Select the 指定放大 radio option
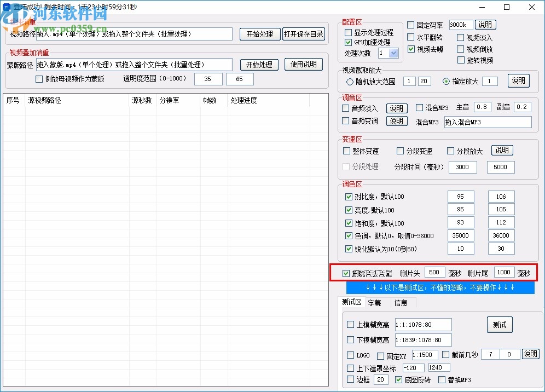 pos(446,81)
